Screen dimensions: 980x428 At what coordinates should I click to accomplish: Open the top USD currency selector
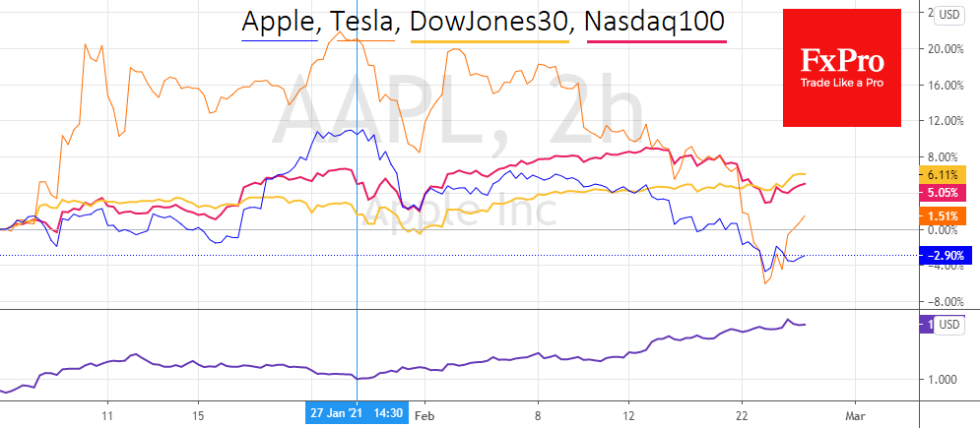949,14
